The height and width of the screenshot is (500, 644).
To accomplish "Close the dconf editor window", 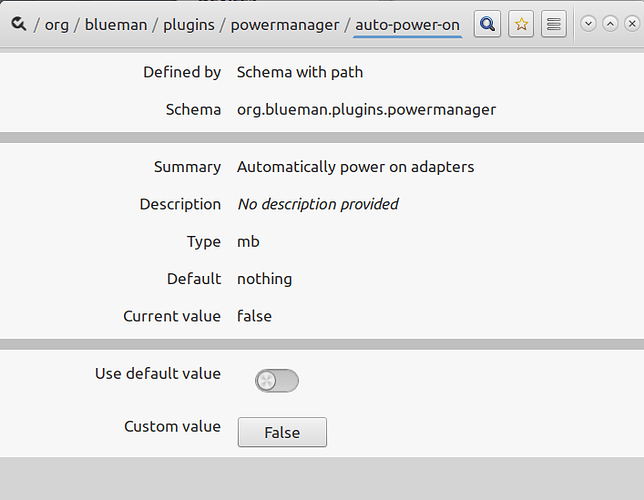I will [632, 24].
